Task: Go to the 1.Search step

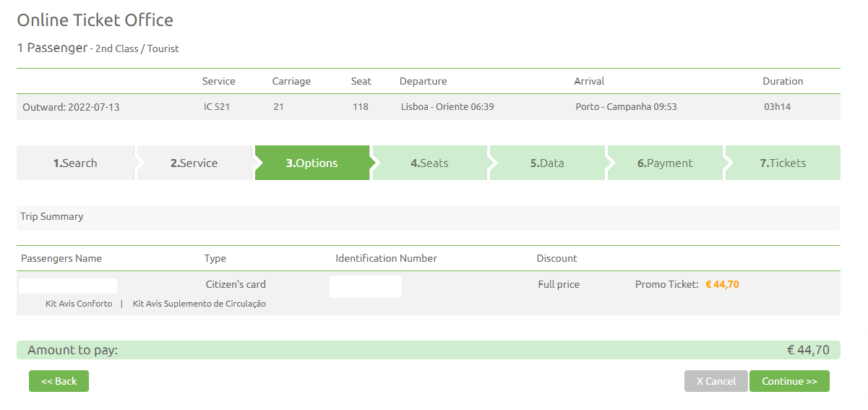Action: click(75, 163)
